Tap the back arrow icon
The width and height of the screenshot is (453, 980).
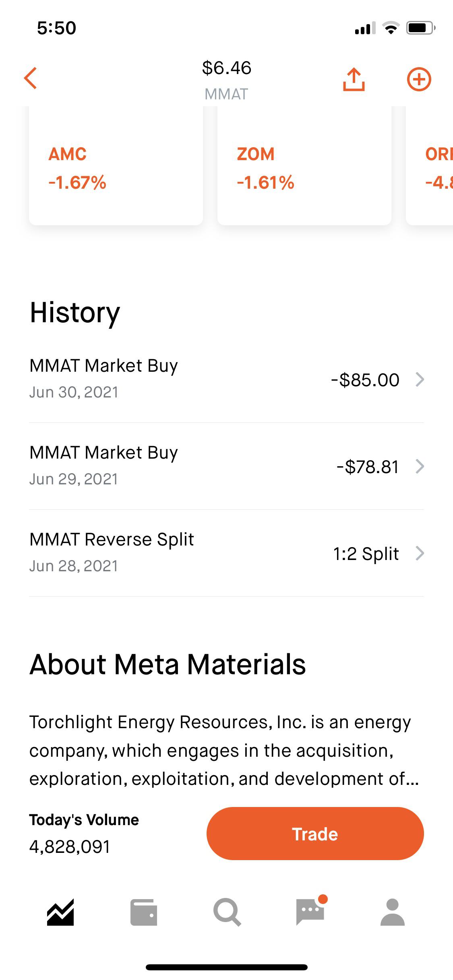click(31, 78)
